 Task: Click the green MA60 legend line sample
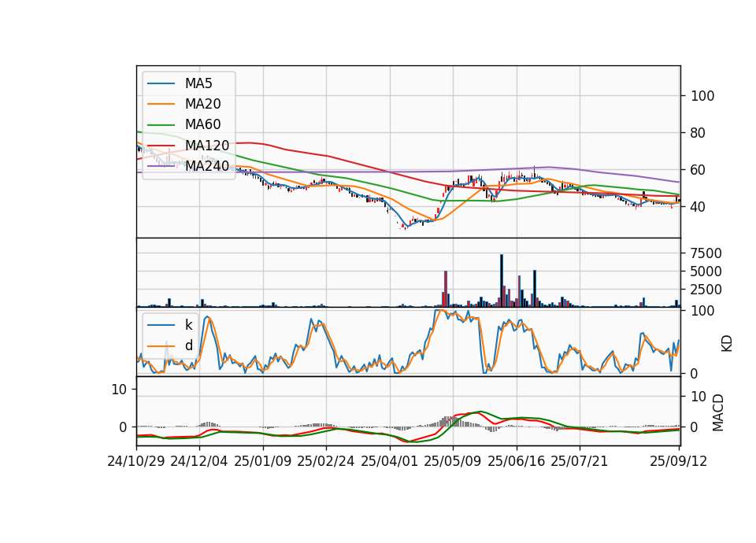pyautogui.click(x=161, y=124)
